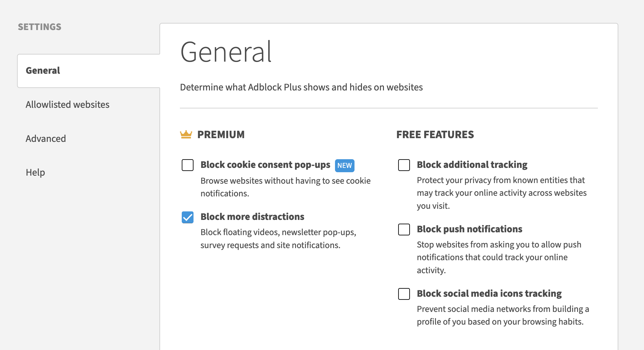The width and height of the screenshot is (644, 350).
Task: Enable Block cookie consent pop-ups checkbox
Action: pyautogui.click(x=188, y=165)
